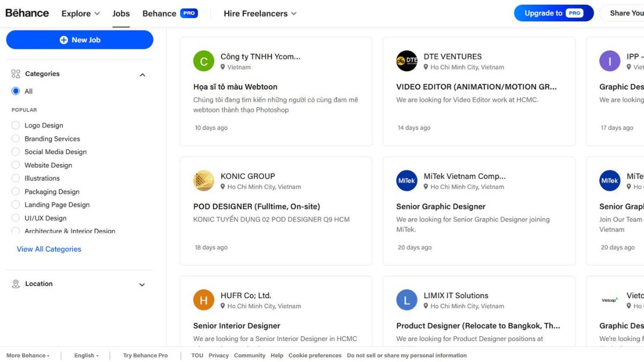Click '10 days ago' on Webtoon card

tap(211, 128)
